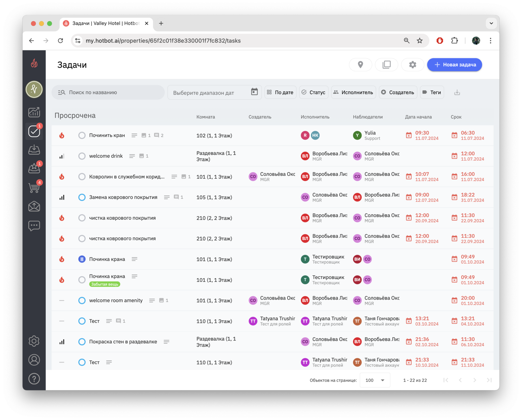Open the Создатель filter dropdown
The height and width of the screenshot is (420, 522).
tap(398, 92)
